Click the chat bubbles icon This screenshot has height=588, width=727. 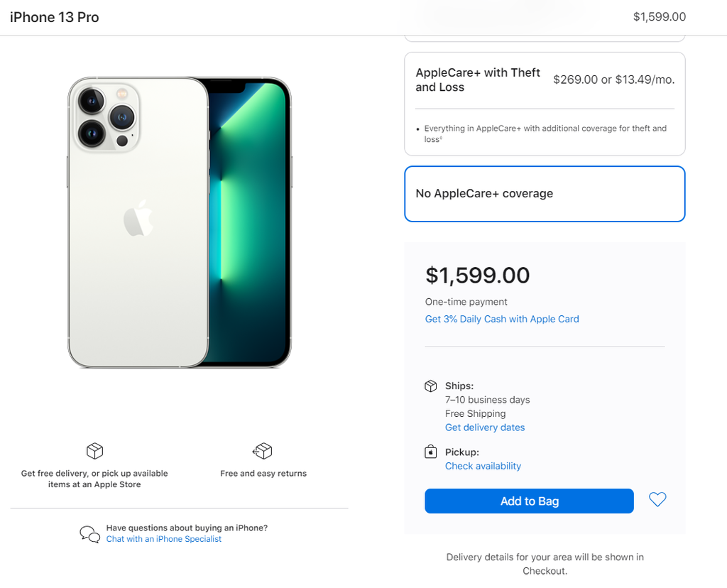[90, 534]
